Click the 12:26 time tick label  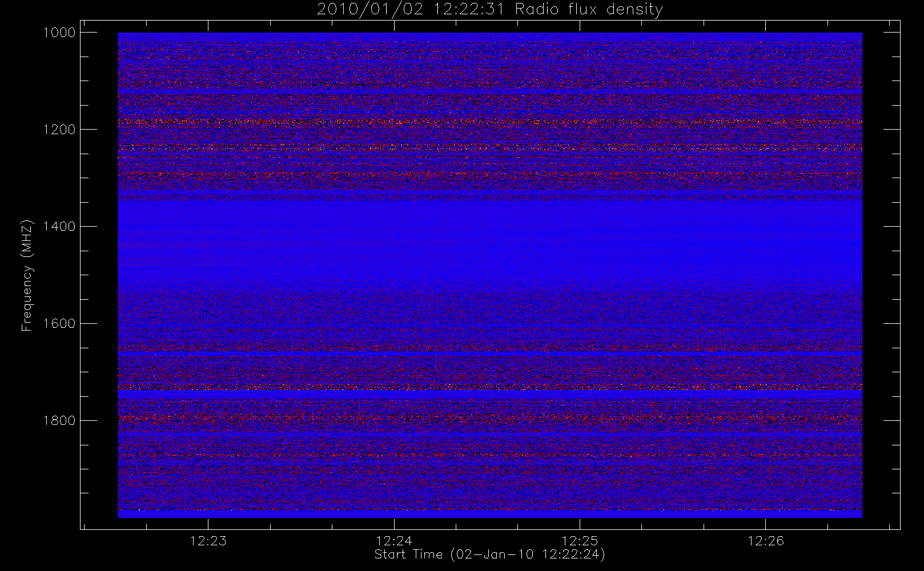(765, 541)
